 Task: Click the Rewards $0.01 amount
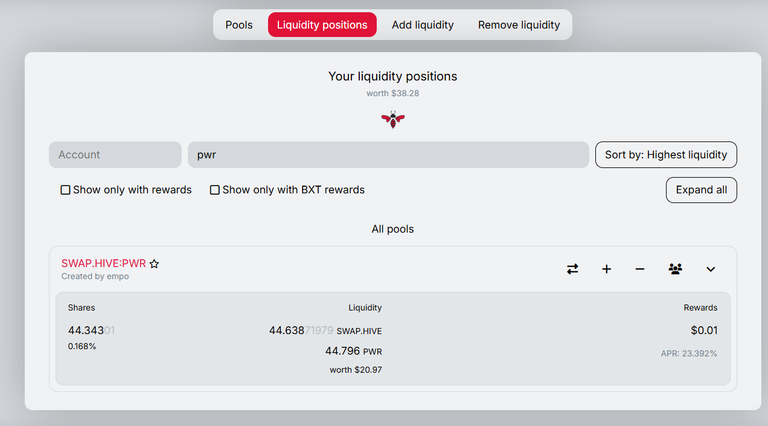704,331
